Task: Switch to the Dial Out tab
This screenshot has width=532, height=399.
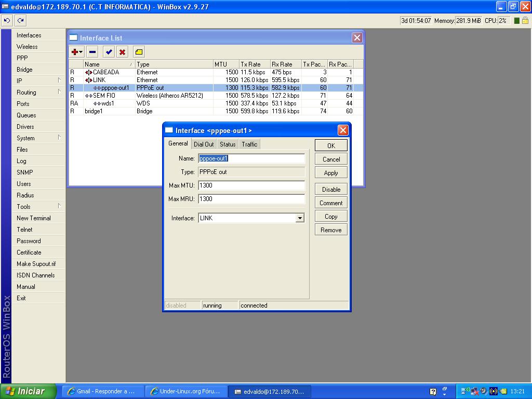Action: tap(204, 144)
